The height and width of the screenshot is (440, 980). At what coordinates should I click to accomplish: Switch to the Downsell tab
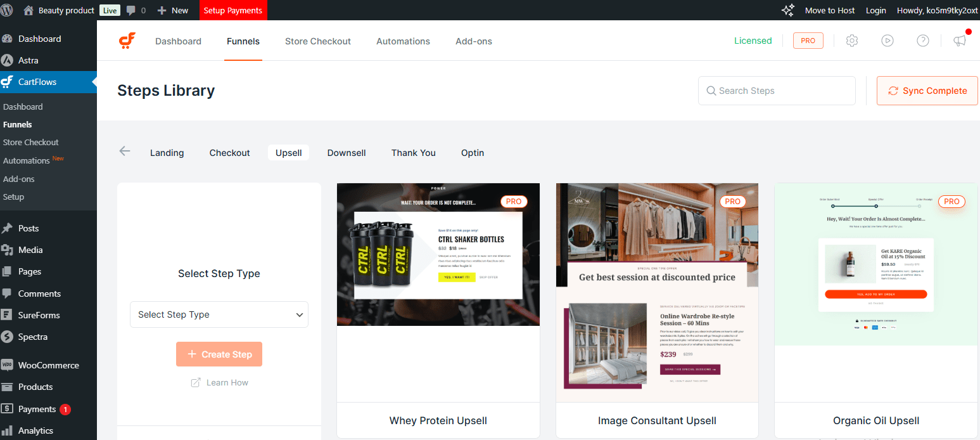[x=347, y=153]
